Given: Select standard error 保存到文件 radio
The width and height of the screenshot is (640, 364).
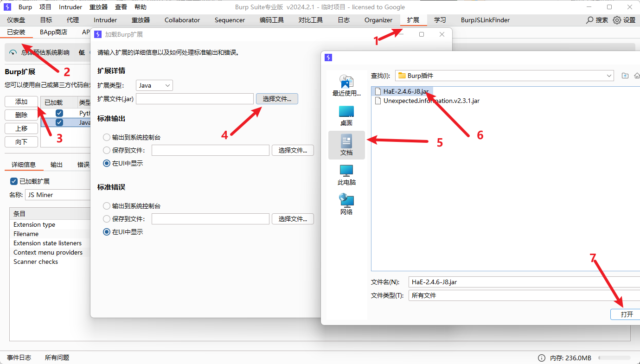Looking at the screenshot, I should pyautogui.click(x=107, y=219).
